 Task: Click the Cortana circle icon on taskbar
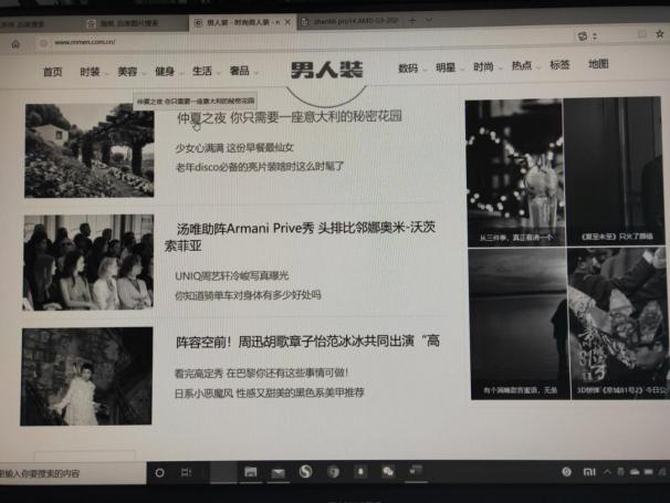click(159, 472)
